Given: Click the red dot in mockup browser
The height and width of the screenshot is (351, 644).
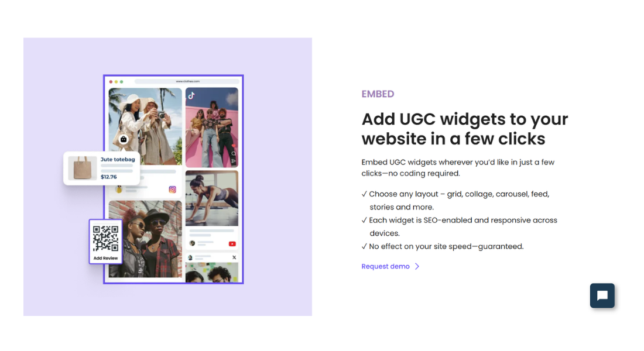Looking at the screenshot, I should coord(111,81).
